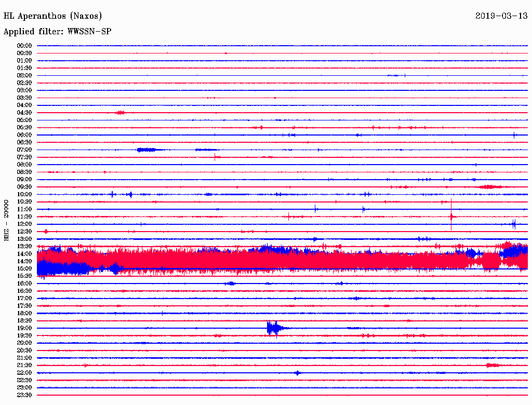
Task: Click the 17:30 time label
Action: tap(24, 306)
